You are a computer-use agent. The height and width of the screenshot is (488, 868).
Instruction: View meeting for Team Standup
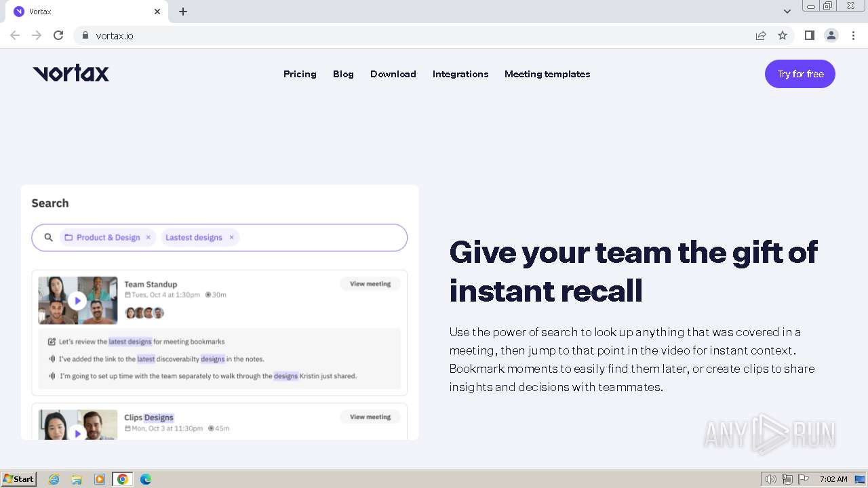pyautogui.click(x=370, y=284)
